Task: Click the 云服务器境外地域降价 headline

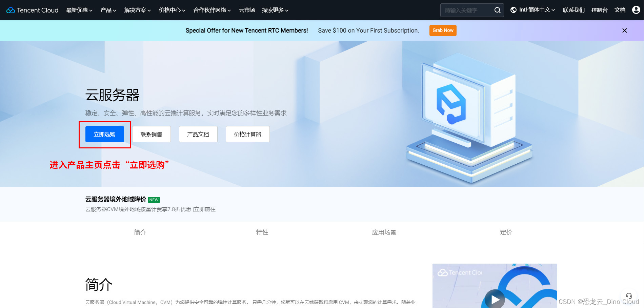Action: [116, 199]
